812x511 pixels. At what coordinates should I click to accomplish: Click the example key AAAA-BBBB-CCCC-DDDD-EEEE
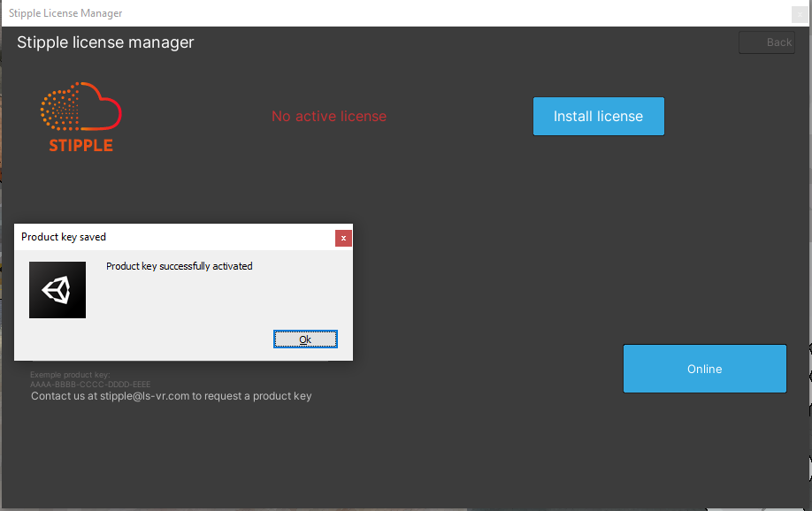point(90,385)
